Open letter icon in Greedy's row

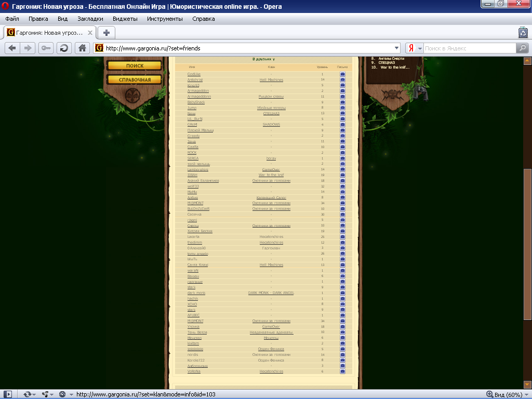342,136
